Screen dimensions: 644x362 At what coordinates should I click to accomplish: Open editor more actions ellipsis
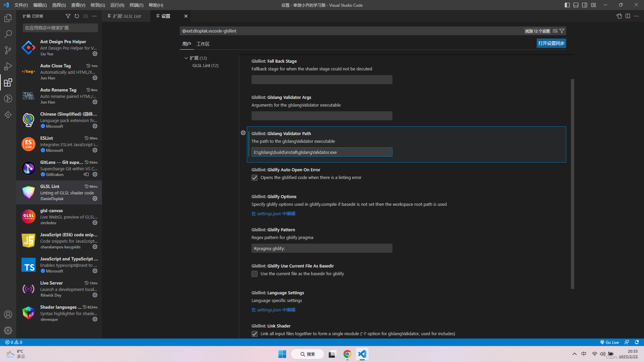[x=636, y=16]
